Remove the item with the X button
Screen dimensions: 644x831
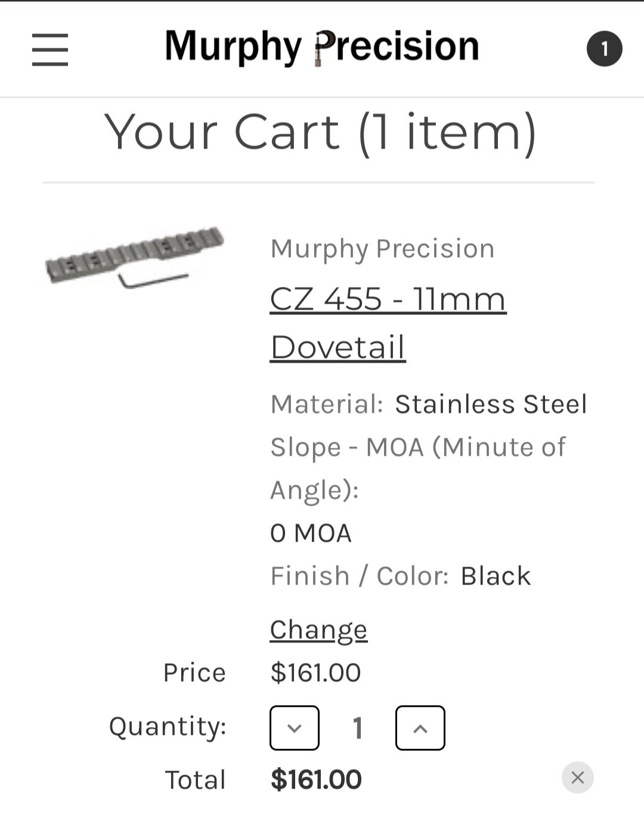tap(577, 777)
